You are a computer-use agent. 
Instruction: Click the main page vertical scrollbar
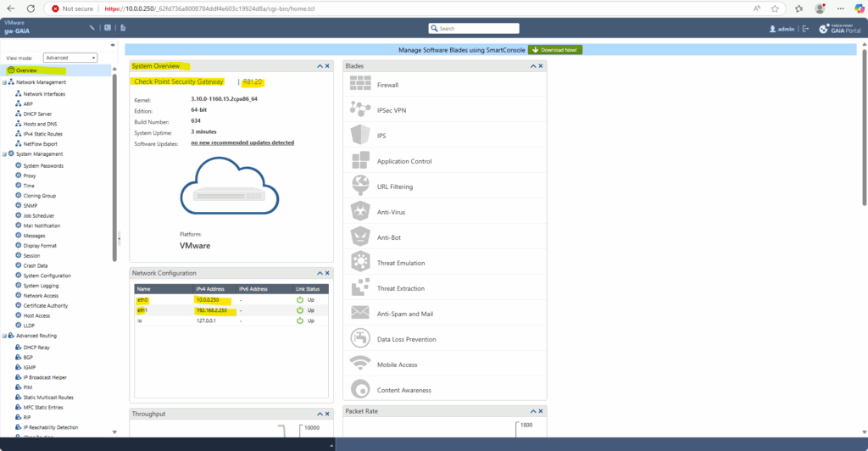[x=864, y=126]
